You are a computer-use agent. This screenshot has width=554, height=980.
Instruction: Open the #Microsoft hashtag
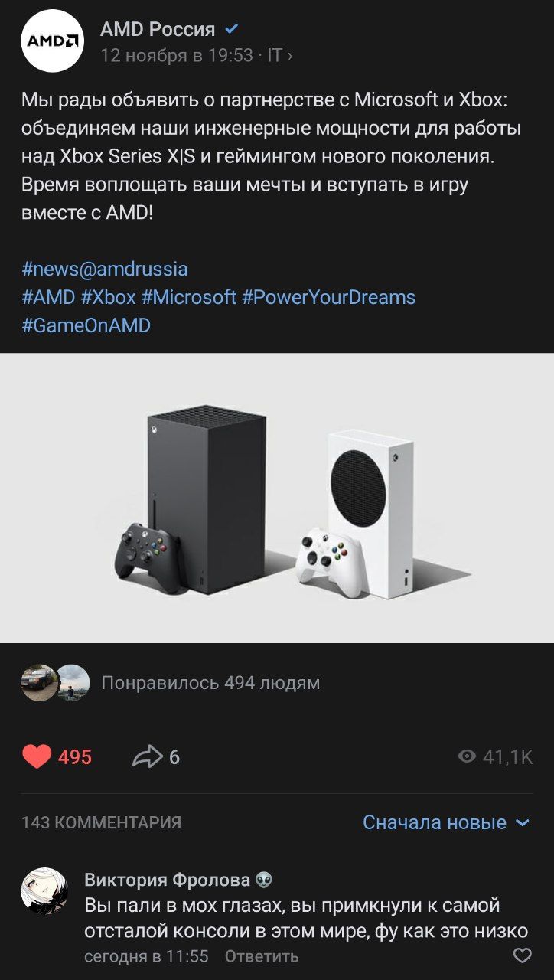[x=189, y=297]
